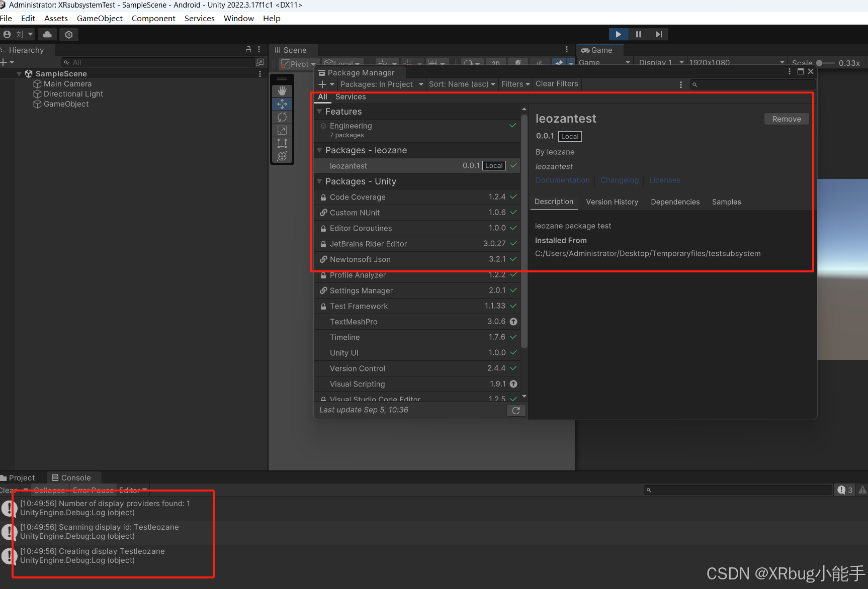868x589 pixels.
Task: Open the Filters dropdown
Action: [515, 84]
